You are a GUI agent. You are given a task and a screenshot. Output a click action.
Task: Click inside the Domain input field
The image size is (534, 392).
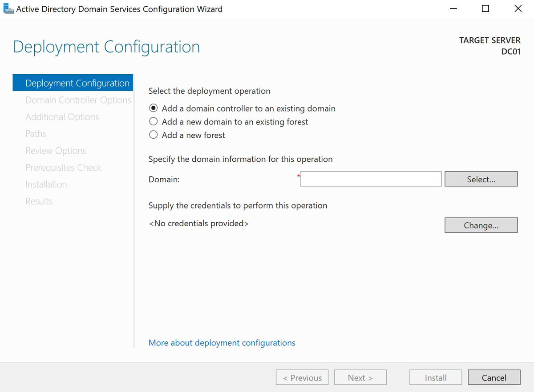point(370,179)
